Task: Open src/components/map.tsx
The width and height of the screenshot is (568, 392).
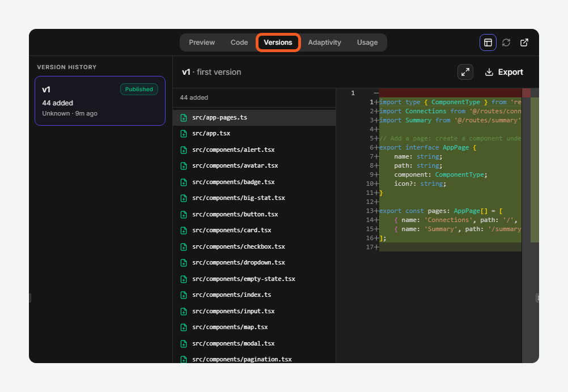Action: pos(255,327)
